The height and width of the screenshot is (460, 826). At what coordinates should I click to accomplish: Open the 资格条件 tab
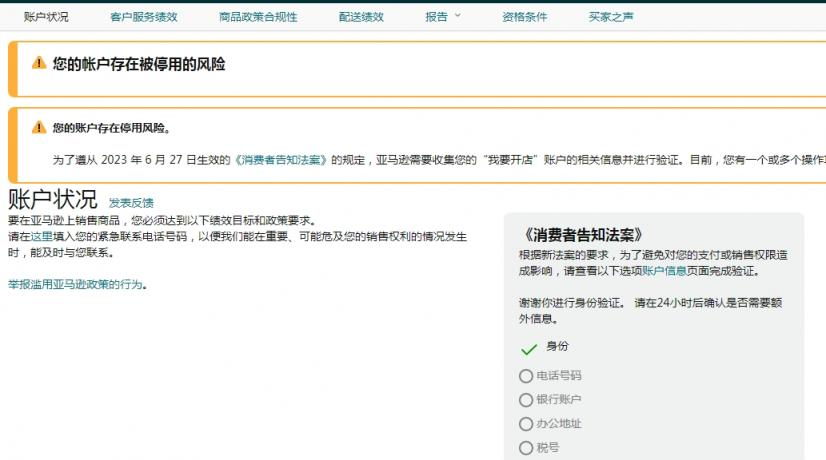pyautogui.click(x=525, y=17)
